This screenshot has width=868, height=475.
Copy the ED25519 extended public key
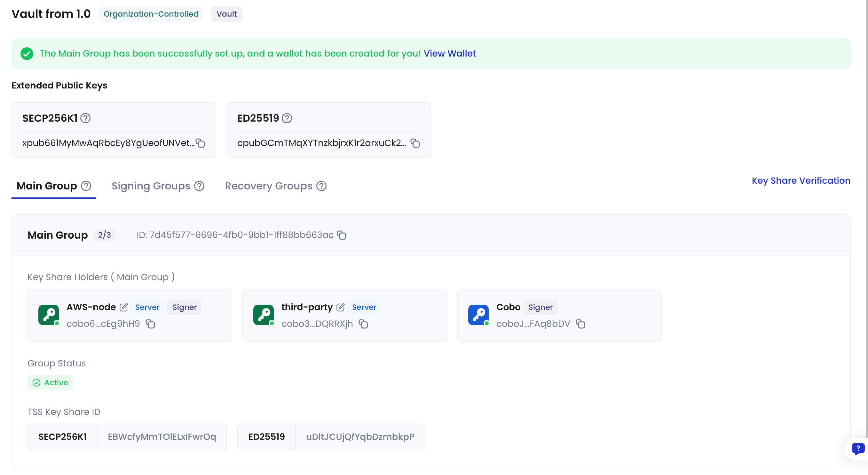(415, 143)
